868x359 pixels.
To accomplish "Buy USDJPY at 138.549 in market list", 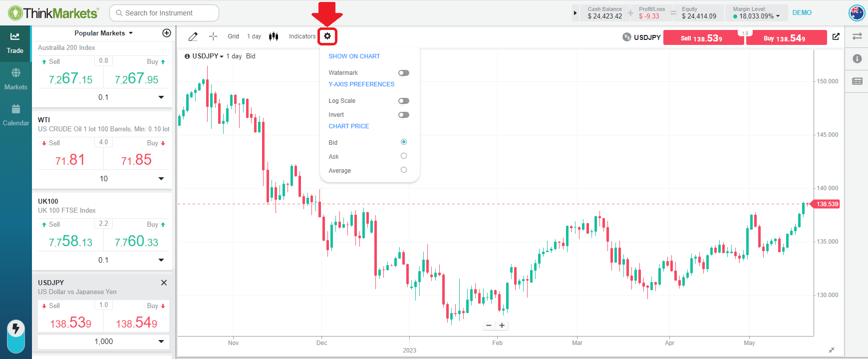I will pyautogui.click(x=137, y=317).
